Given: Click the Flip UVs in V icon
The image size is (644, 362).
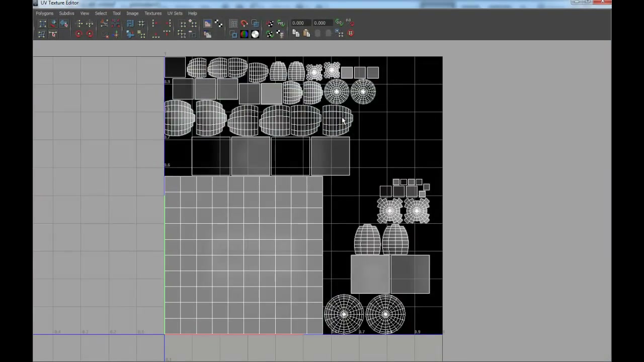Looking at the screenshot, I should [x=90, y=24].
